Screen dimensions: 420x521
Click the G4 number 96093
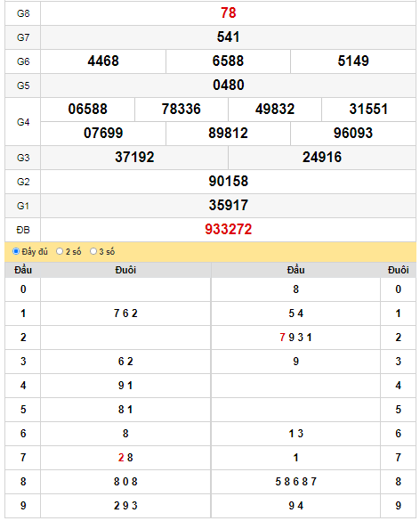(353, 134)
